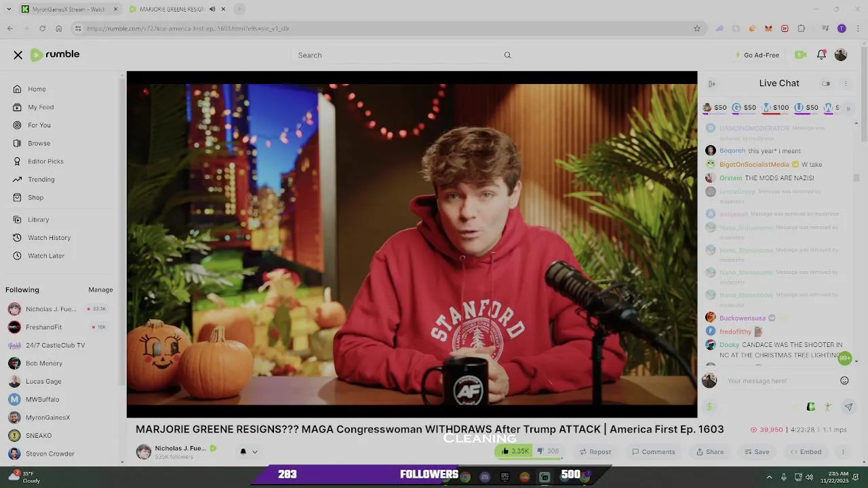Click the new messages 99+ badge

tap(844, 358)
